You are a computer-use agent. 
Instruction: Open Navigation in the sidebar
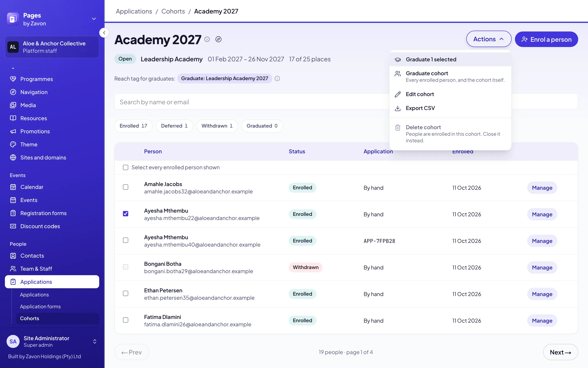(52, 92)
